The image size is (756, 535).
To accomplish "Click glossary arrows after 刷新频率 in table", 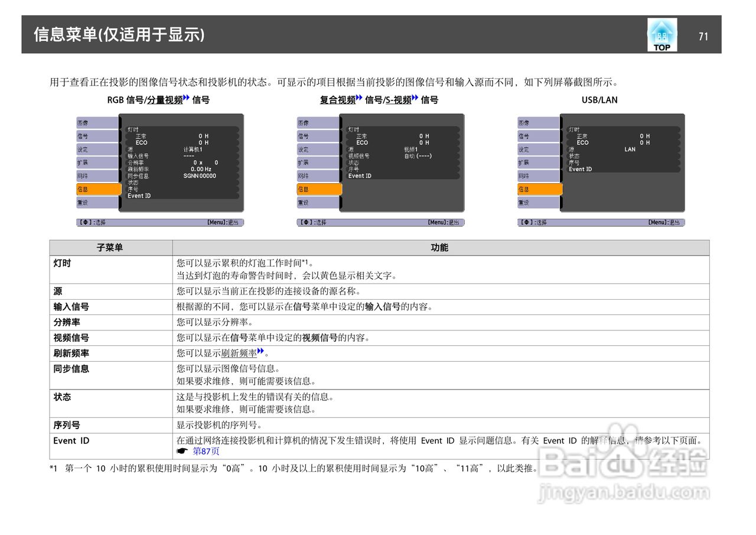I will [x=260, y=352].
